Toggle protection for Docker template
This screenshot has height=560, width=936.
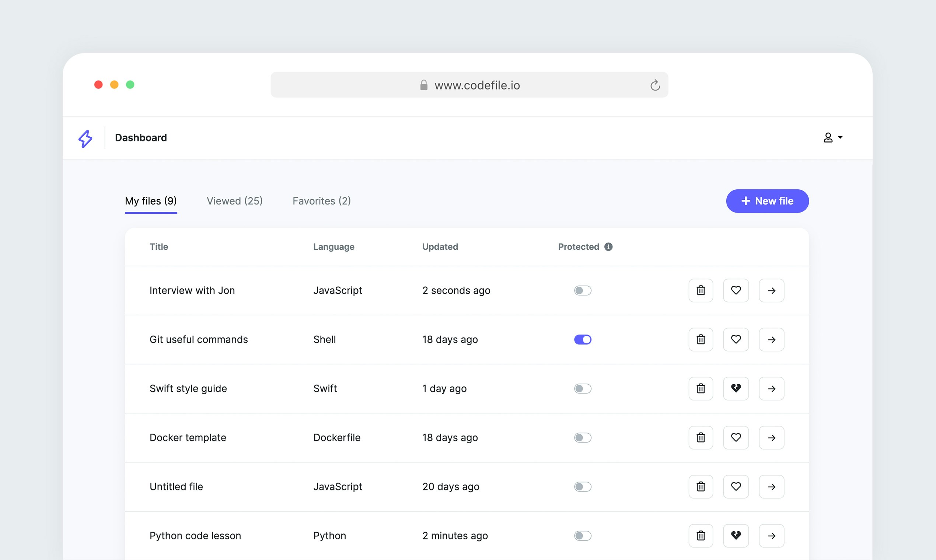pyautogui.click(x=583, y=438)
